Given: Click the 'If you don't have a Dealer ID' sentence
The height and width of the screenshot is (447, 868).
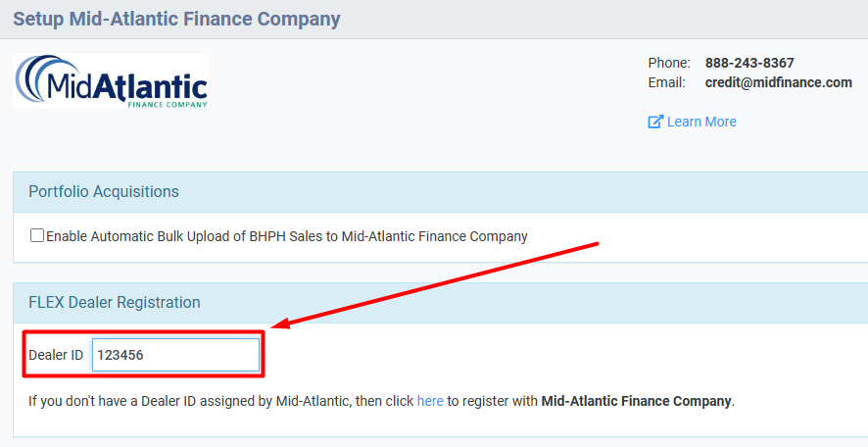Looking at the screenshot, I should 381,401.
